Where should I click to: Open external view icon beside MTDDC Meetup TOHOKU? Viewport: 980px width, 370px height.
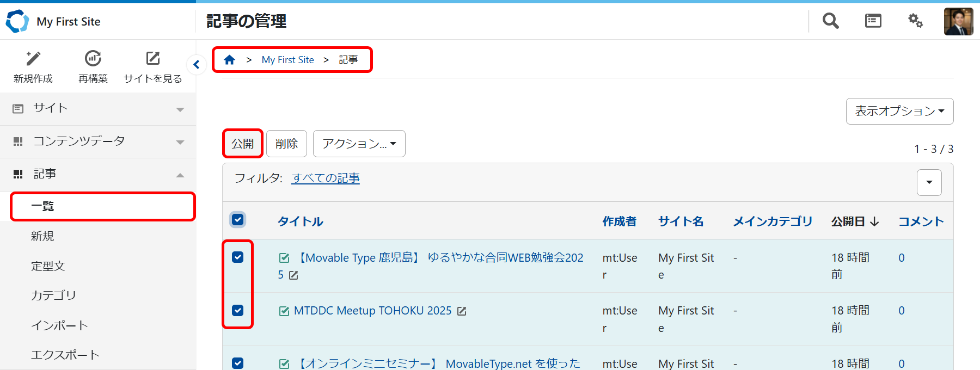coord(462,311)
